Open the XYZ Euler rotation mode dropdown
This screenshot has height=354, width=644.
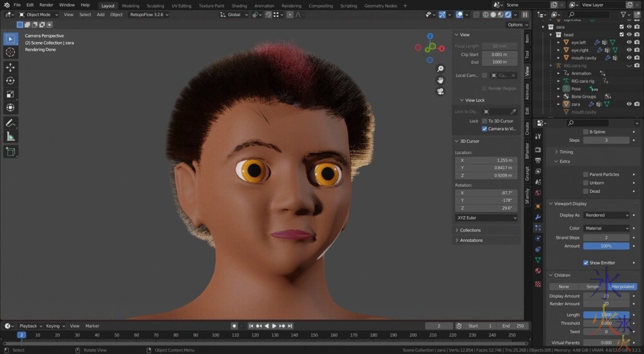(486, 218)
